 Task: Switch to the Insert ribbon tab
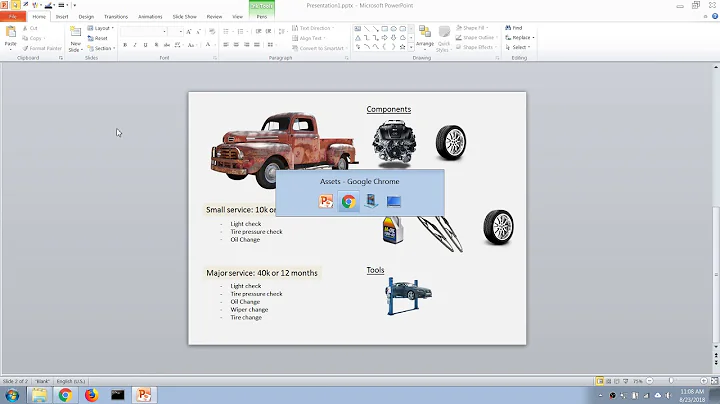click(62, 17)
